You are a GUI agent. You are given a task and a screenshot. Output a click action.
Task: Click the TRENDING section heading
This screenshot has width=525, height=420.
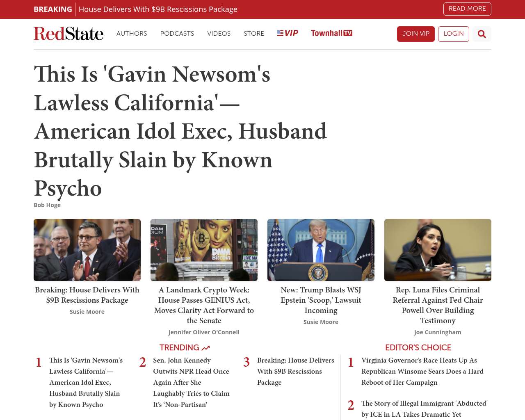coord(179,348)
